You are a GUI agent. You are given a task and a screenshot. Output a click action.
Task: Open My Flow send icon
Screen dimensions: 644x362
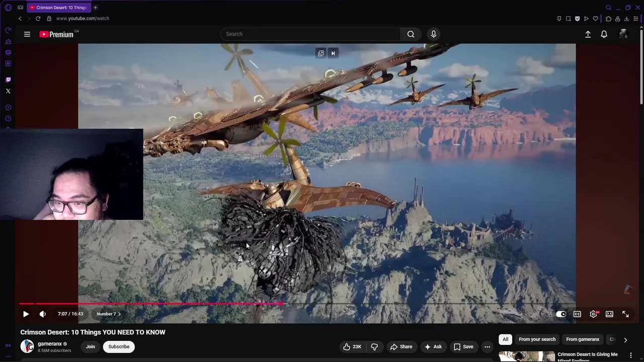[586, 19]
